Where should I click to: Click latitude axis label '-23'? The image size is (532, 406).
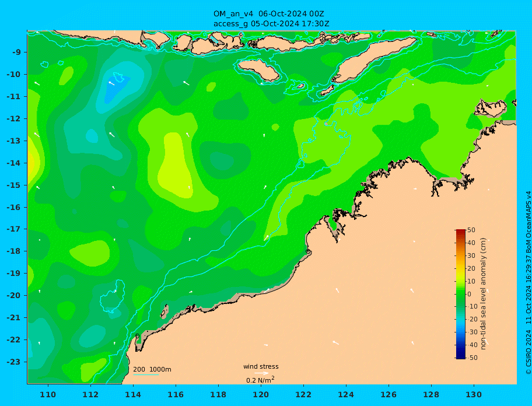coord(14,362)
